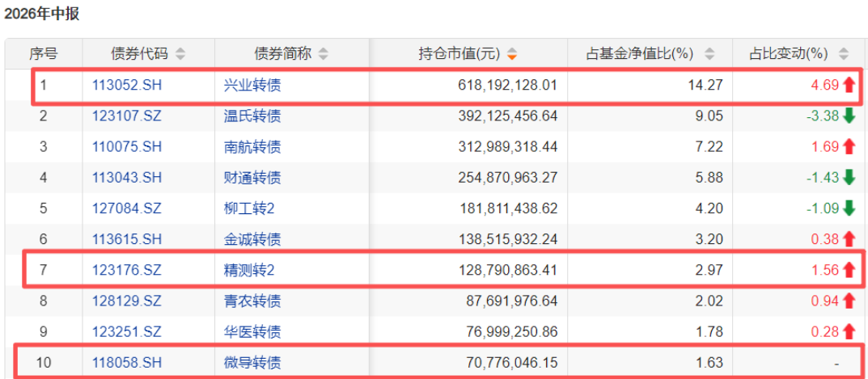Sort by 持仓市值(元) sort arrow
Image resolution: width=868 pixels, height=379 pixels.
[x=513, y=53]
